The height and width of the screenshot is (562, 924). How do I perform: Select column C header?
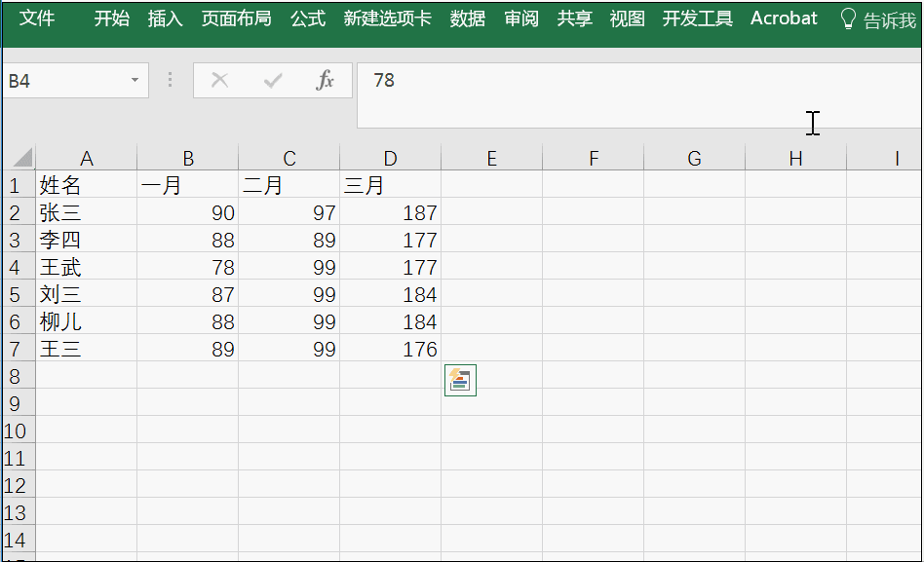pyautogui.click(x=289, y=158)
